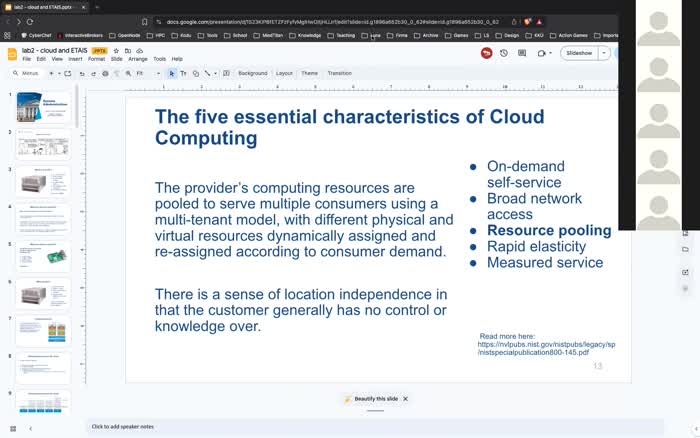Open the View menu
Screen dimensions: 700x438
[x=57, y=59]
